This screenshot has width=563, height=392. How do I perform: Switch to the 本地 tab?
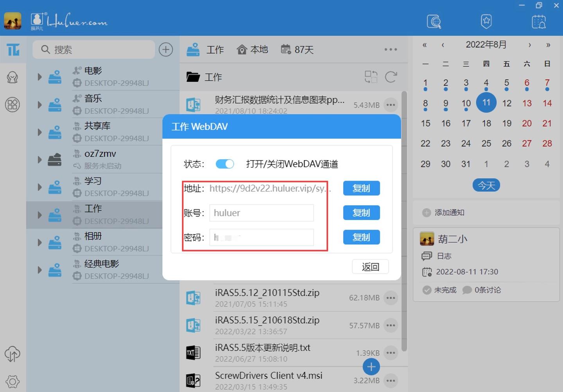[x=252, y=49]
